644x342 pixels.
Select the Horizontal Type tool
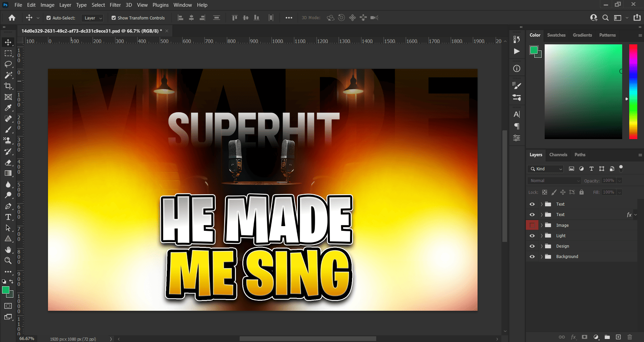coord(8,217)
